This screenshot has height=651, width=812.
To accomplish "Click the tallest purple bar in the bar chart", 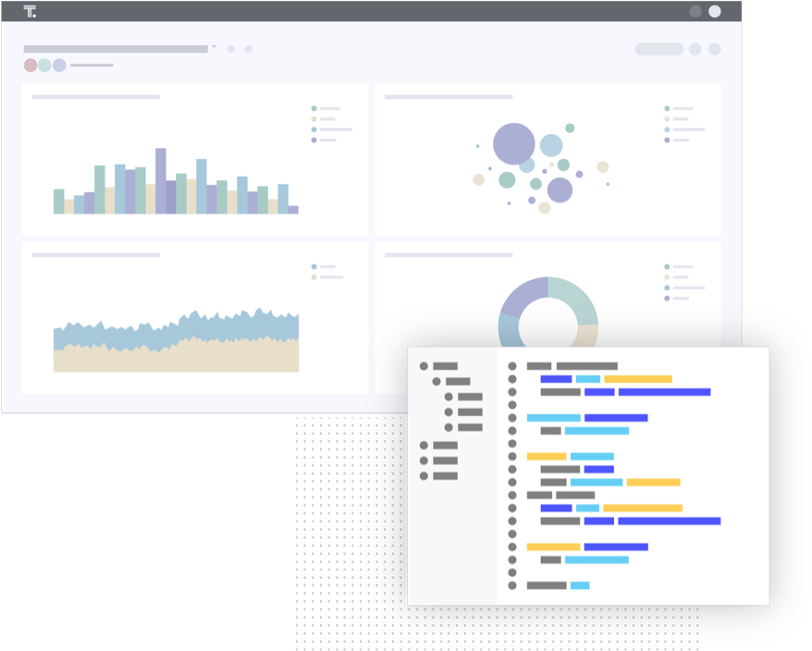I will point(161,180).
